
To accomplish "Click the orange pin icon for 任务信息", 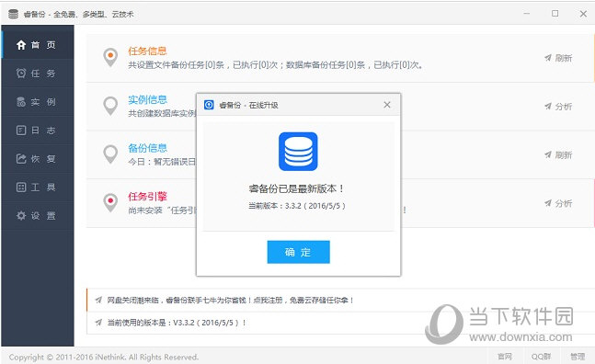I will [x=110, y=57].
